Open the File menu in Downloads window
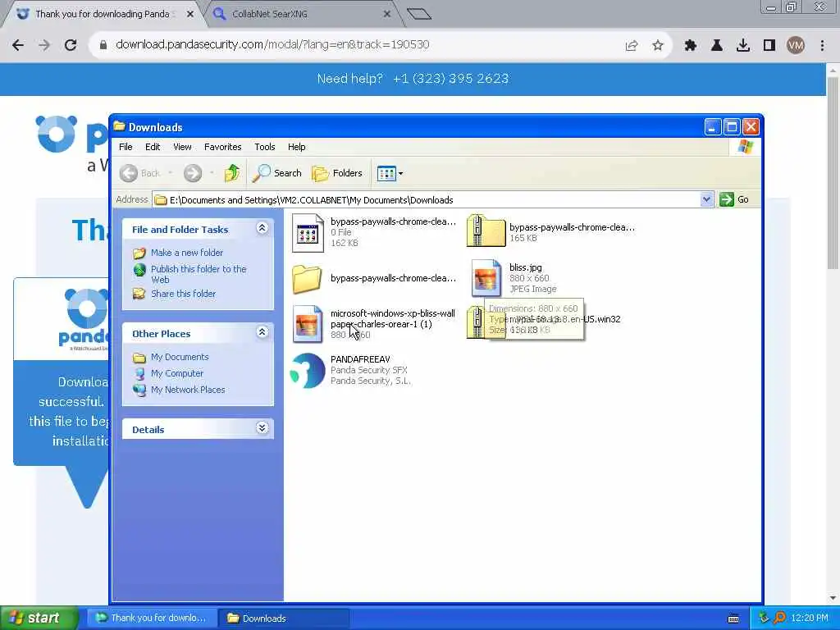840x630 pixels. (126, 147)
